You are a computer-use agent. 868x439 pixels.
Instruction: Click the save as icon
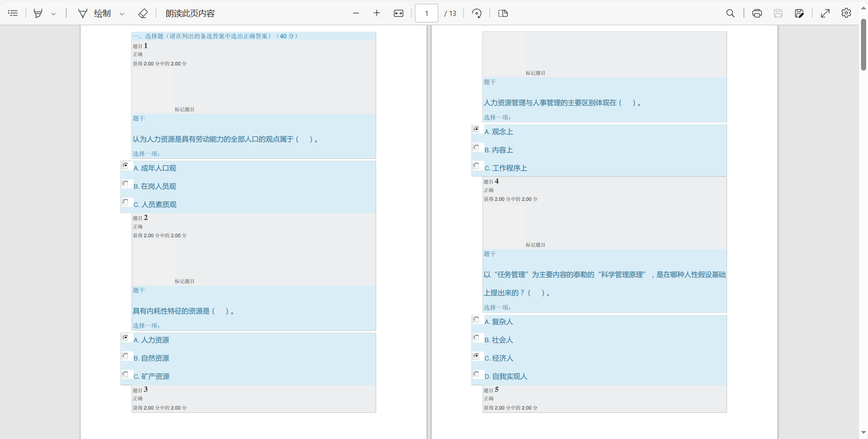click(799, 13)
